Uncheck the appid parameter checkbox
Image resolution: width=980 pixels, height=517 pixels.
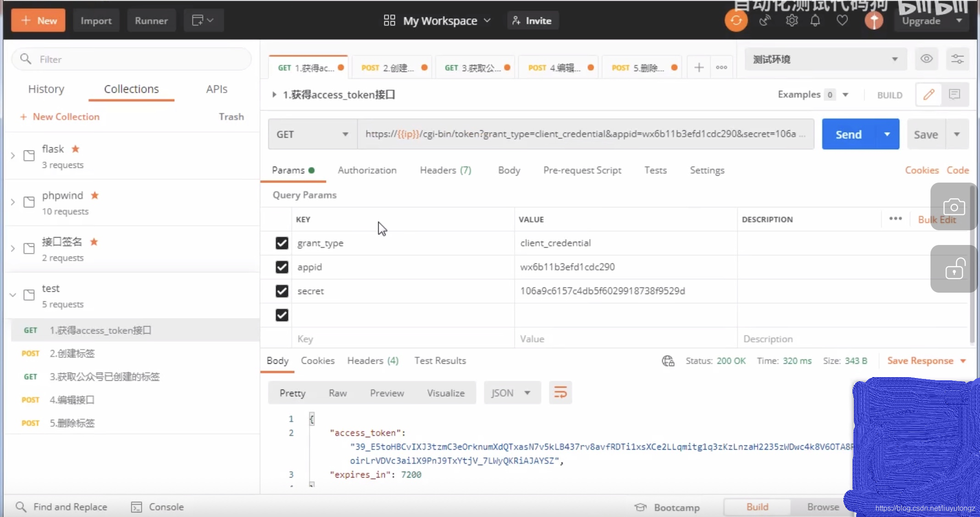tap(282, 267)
